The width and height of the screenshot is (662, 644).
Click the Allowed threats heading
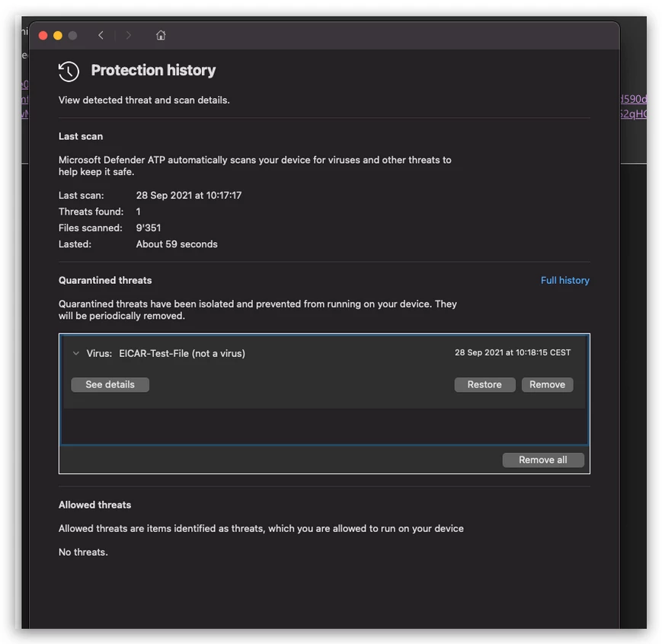pyautogui.click(x=95, y=505)
